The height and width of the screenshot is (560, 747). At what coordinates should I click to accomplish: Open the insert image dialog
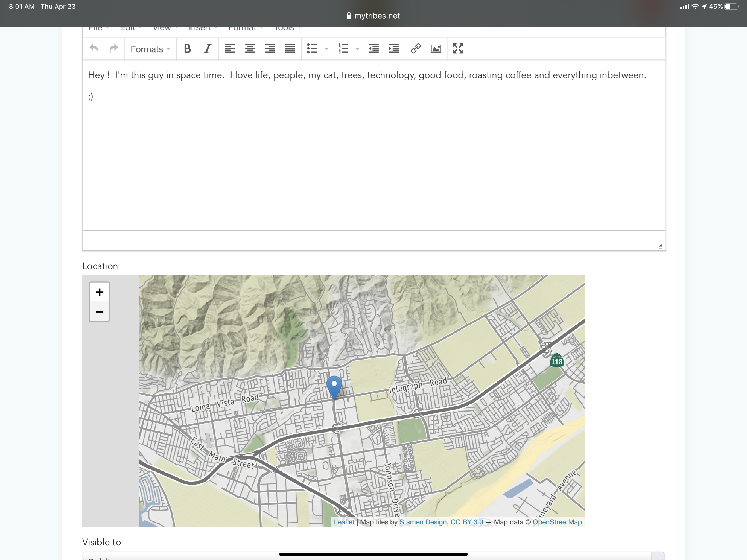436,49
